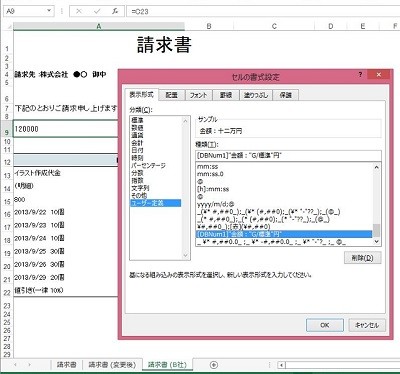
Task: Click the horizontal scrollbar left arrow
Action: tap(282, 365)
